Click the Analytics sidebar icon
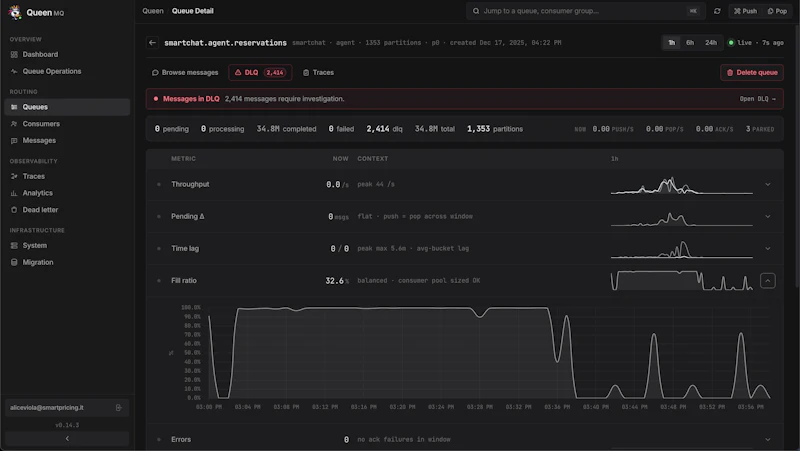This screenshot has width=800, height=451. click(x=14, y=193)
